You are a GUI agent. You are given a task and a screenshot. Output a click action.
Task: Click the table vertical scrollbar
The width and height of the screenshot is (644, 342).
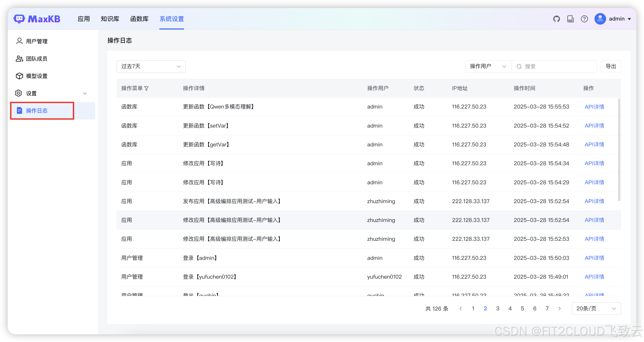[619, 150]
